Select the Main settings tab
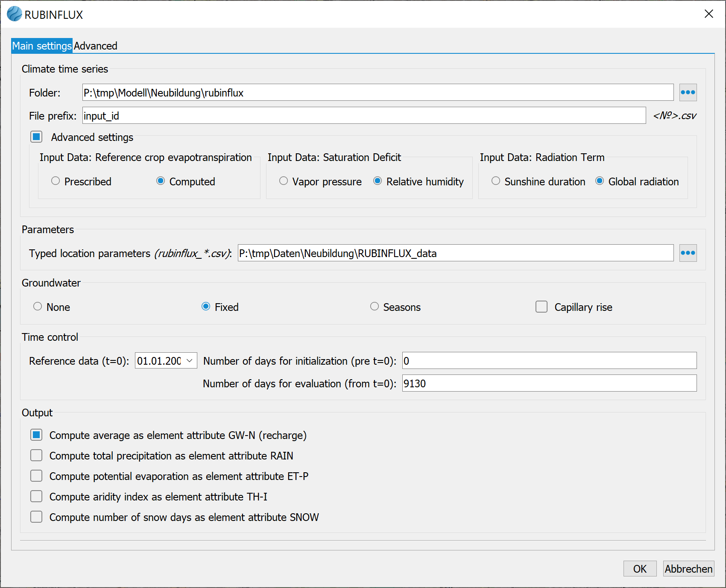Image resolution: width=726 pixels, height=588 pixels. click(x=42, y=46)
